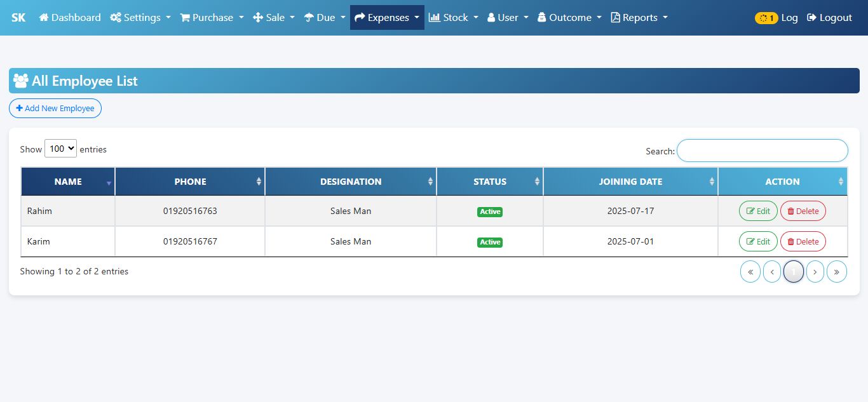Click the joining date 2025-07-17

[x=630, y=211]
